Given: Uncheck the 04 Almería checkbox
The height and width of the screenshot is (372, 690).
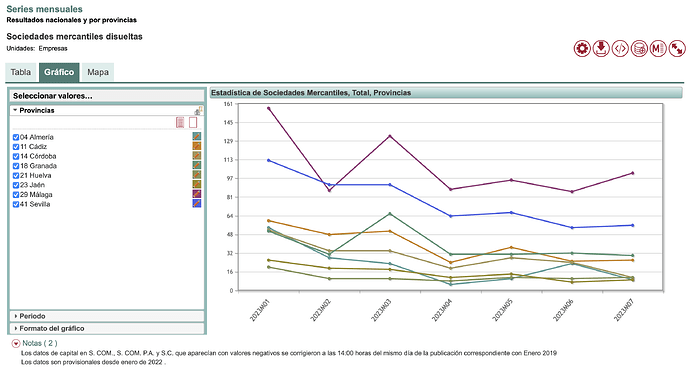Looking at the screenshot, I should (16, 137).
